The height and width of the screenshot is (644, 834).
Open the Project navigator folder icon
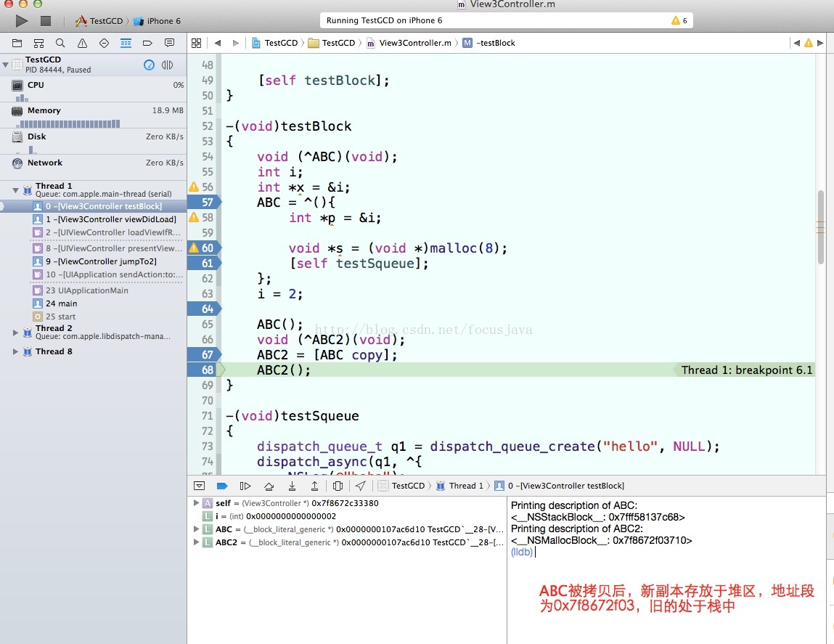click(x=17, y=43)
